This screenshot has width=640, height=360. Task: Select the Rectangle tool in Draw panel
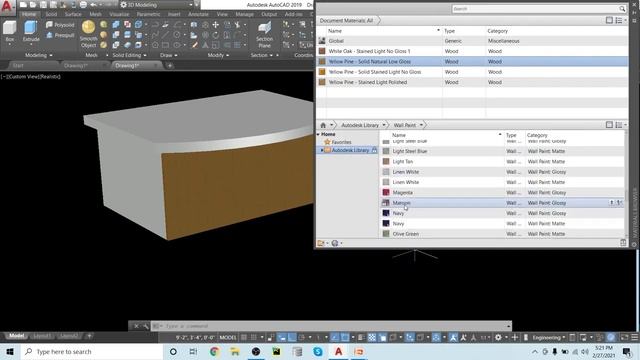click(165, 45)
